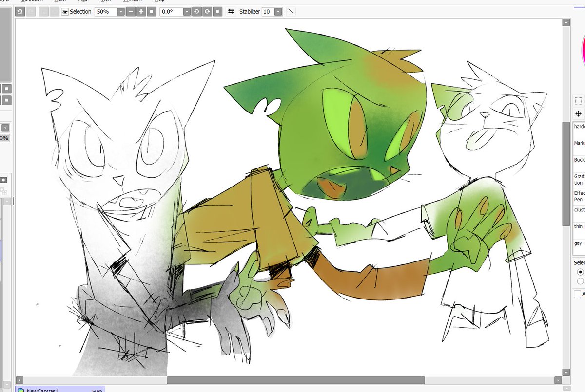Open the Stabilizer level dropdown

tap(278, 11)
